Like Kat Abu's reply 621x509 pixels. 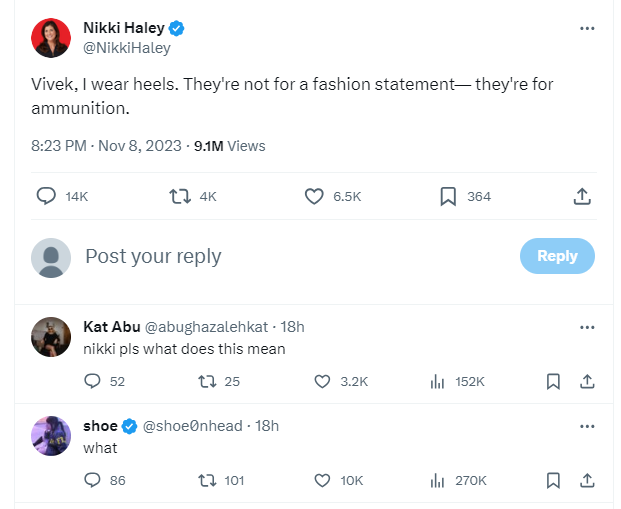coord(322,381)
